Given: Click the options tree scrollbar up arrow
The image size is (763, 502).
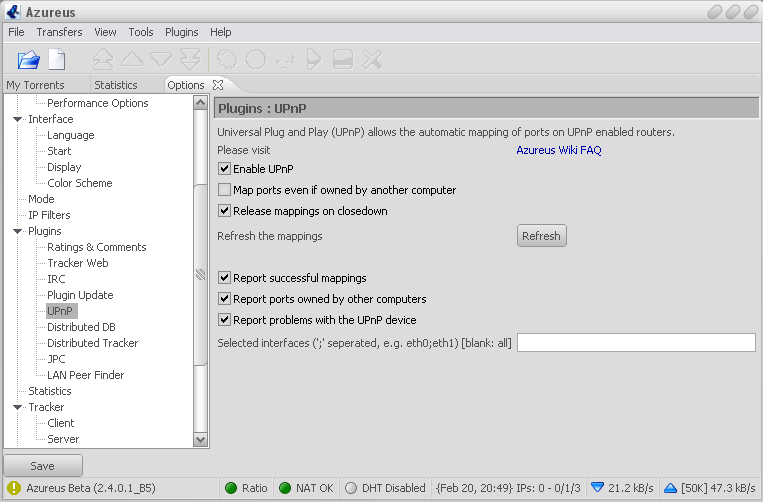Looking at the screenshot, I should point(200,102).
